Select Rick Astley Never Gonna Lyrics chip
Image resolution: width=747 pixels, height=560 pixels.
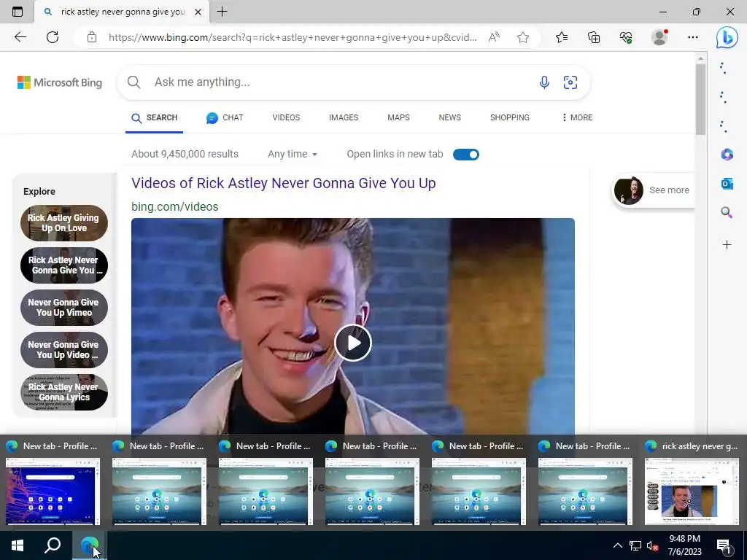64,392
